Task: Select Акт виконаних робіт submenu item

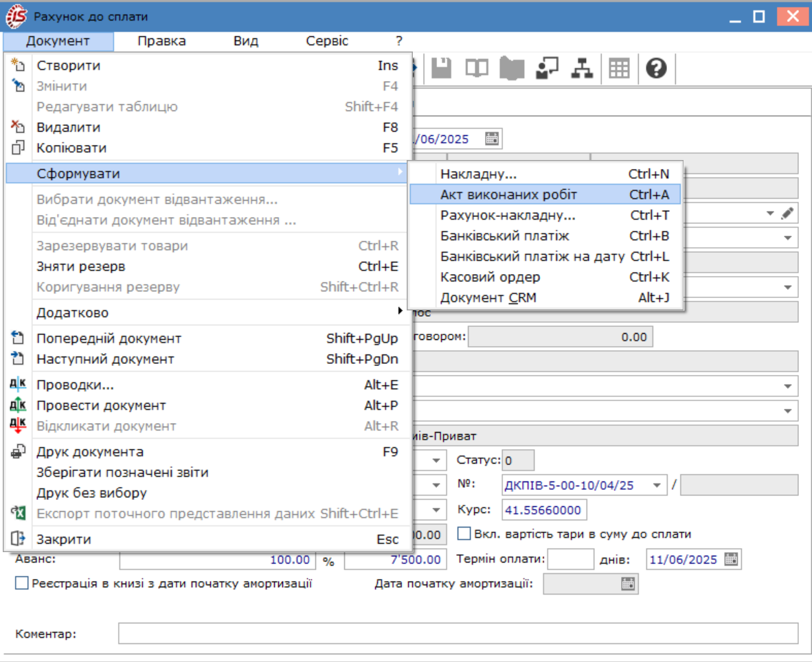Action: click(x=545, y=194)
